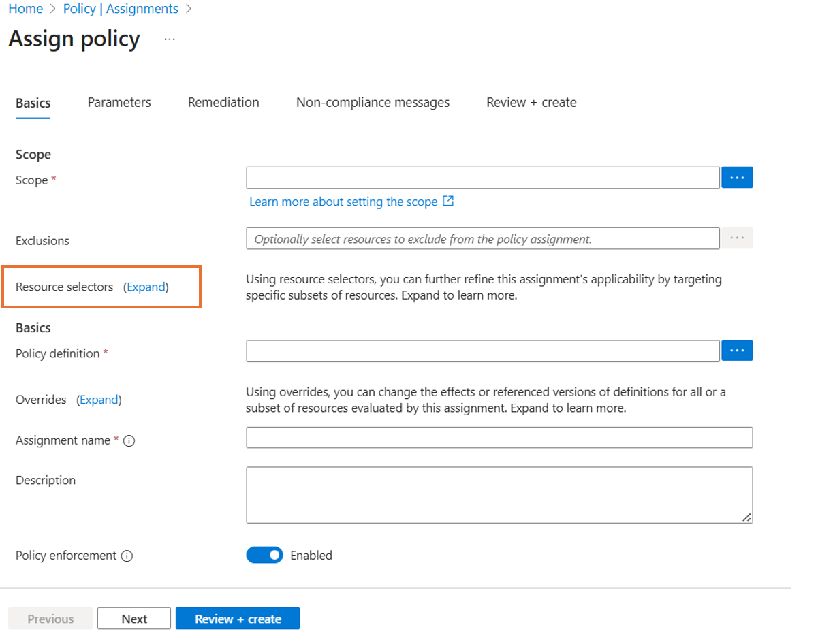The height and width of the screenshot is (644, 818).
Task: Click the Assign policy page heading
Action: click(74, 39)
